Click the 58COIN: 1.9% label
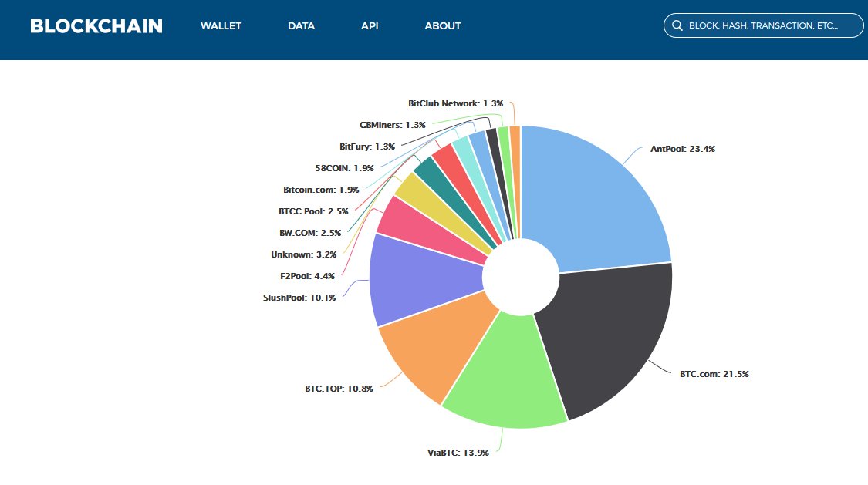Viewport: 868px width, 485px height. pos(344,168)
